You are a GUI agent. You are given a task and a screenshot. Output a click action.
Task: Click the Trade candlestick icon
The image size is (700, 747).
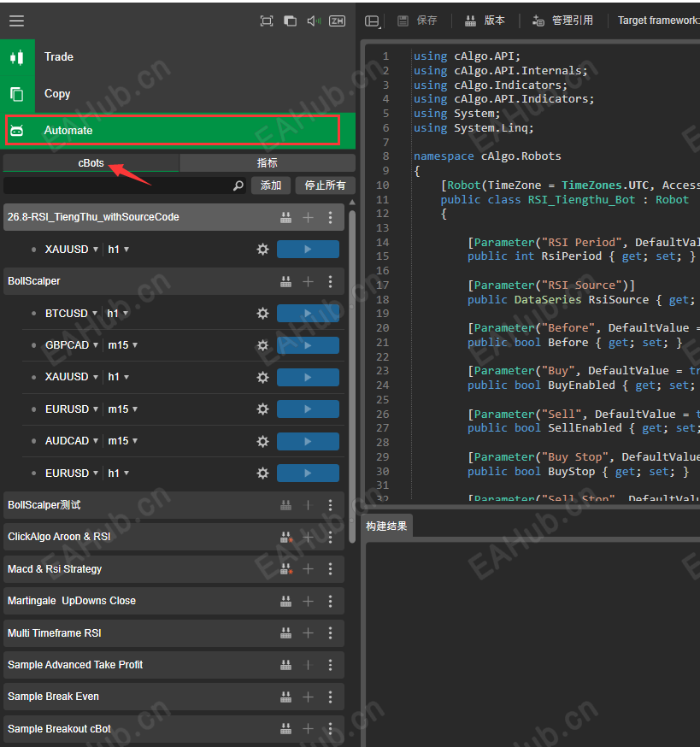point(17,57)
